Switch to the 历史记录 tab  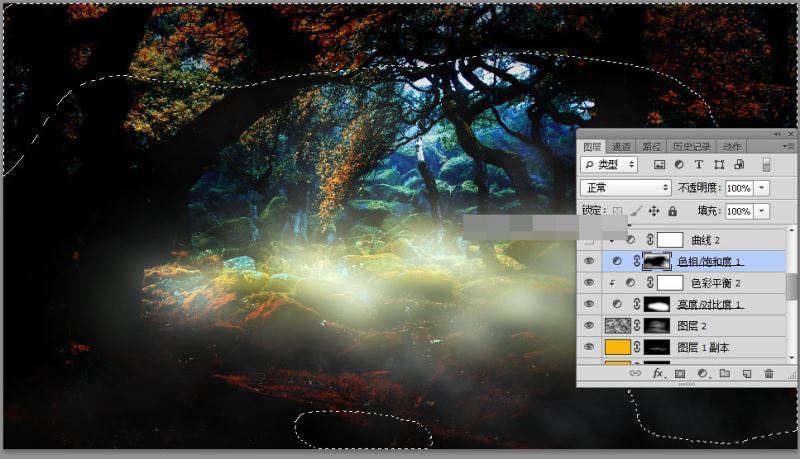coord(691,147)
